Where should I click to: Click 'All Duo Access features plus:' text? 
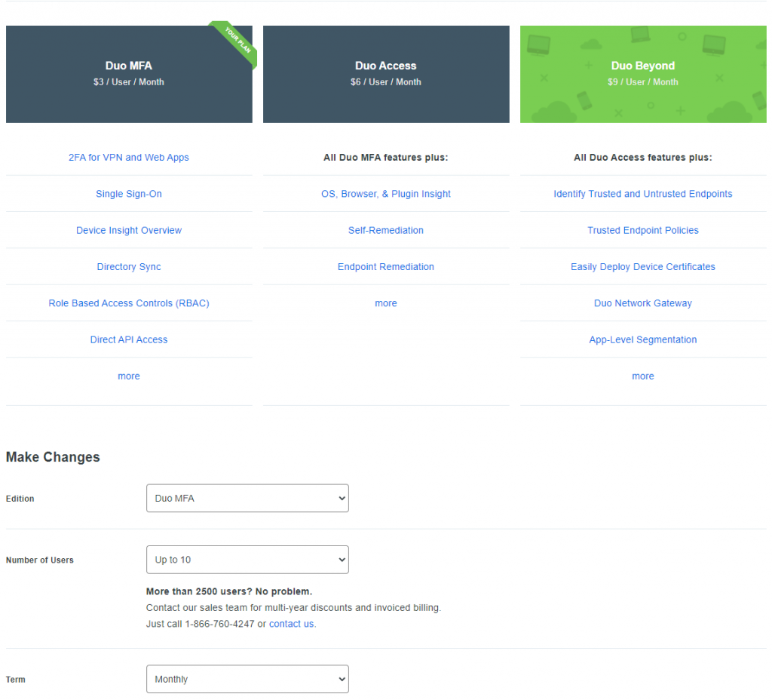click(x=643, y=157)
